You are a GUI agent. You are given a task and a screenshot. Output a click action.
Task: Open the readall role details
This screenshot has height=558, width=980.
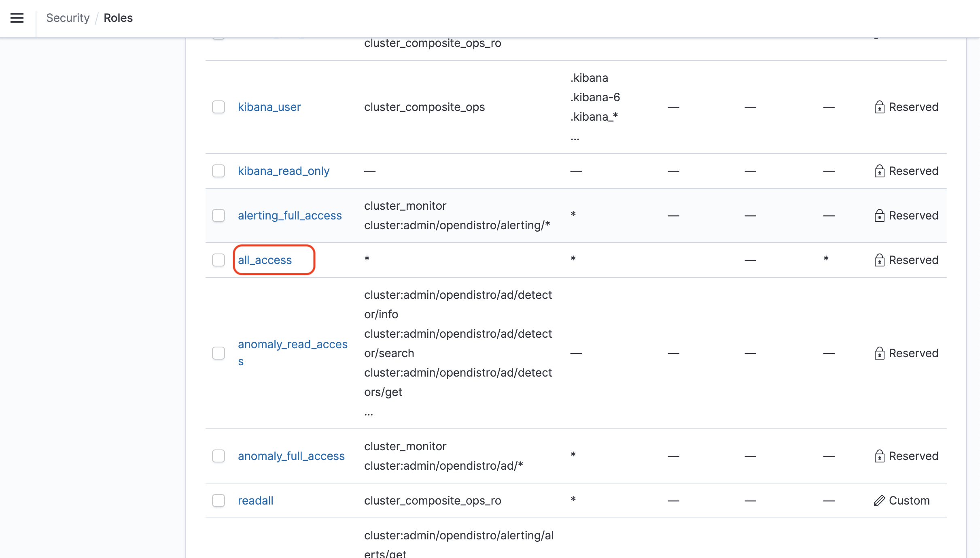click(255, 500)
